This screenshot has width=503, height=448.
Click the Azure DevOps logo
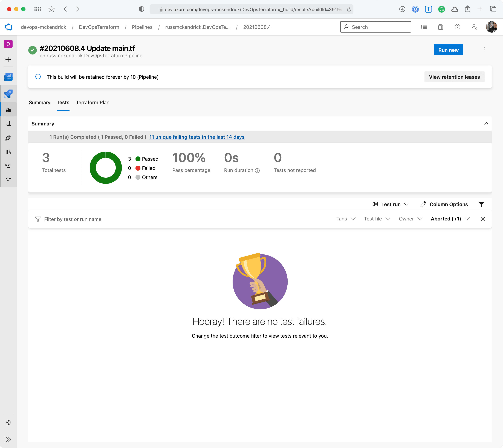pos(9,27)
